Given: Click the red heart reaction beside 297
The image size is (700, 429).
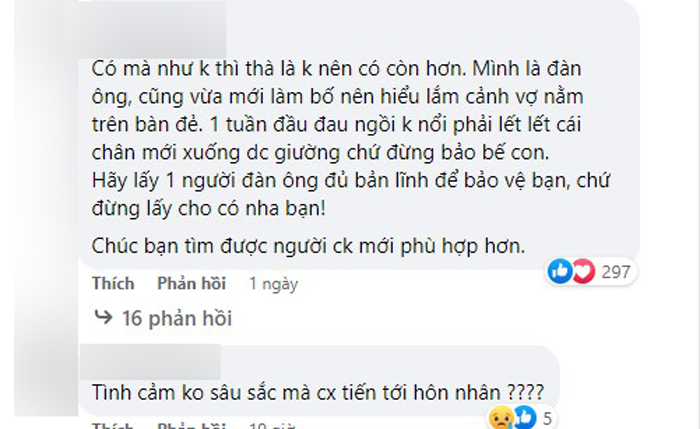Looking at the screenshot, I should pos(584,271).
